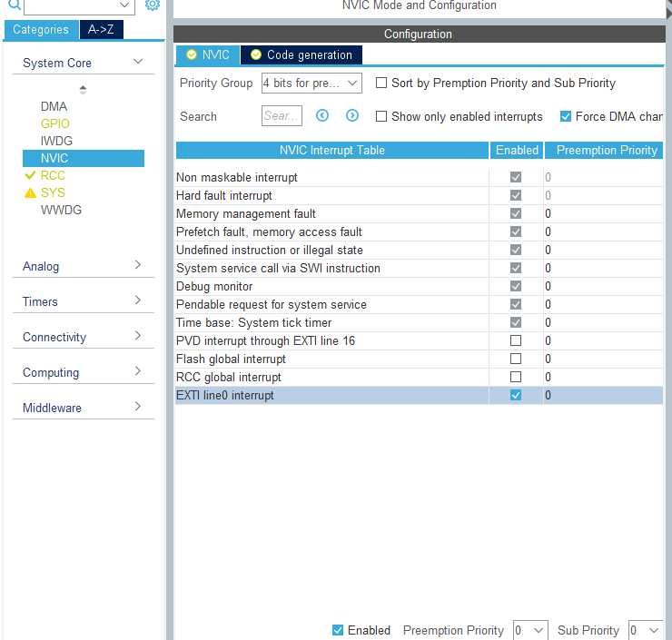Toggle the bottom Enabled checkbox
The width and height of the screenshot is (672, 640).
[338, 630]
